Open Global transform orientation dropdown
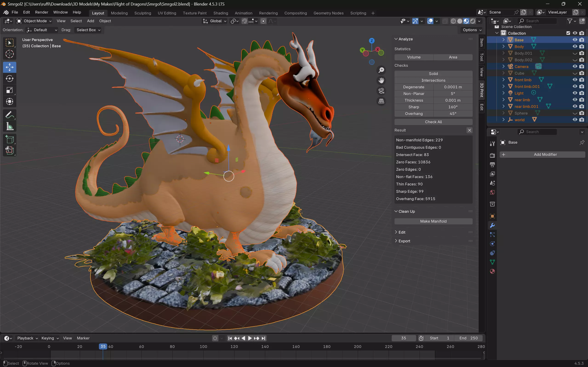 pos(215,21)
